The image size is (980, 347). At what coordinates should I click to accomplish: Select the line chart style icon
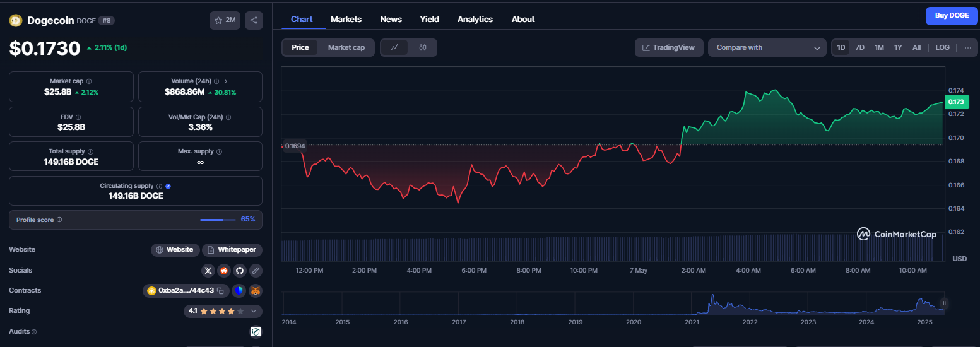(394, 47)
